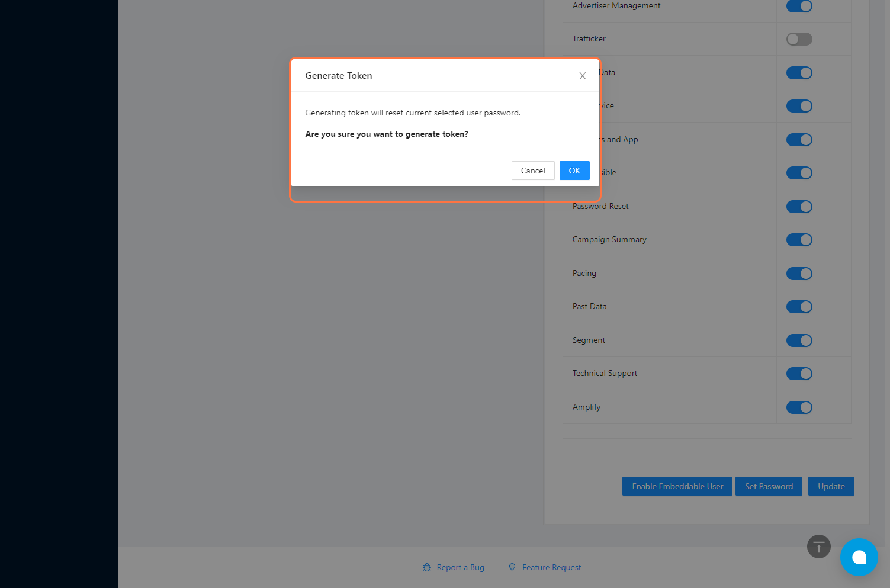Click the 'Segment' label
Image resolution: width=890 pixels, height=588 pixels.
(x=589, y=340)
